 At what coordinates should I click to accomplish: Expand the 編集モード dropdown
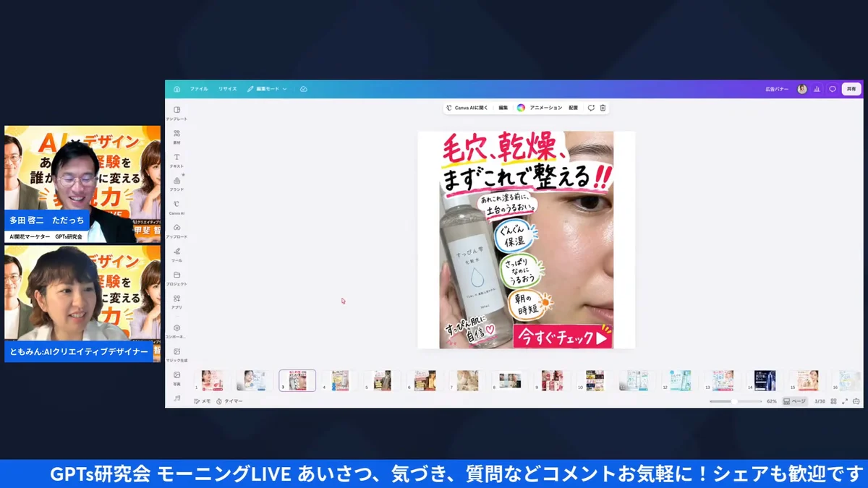pos(267,89)
